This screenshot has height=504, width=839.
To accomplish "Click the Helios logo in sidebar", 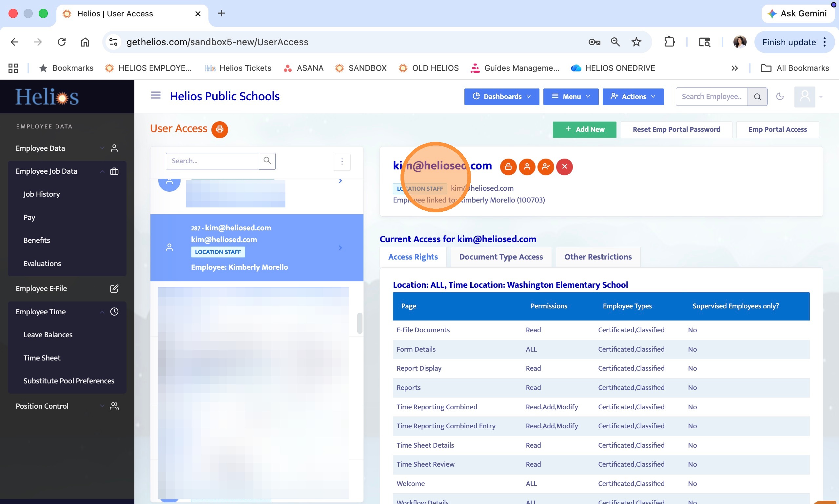I will pos(47,97).
